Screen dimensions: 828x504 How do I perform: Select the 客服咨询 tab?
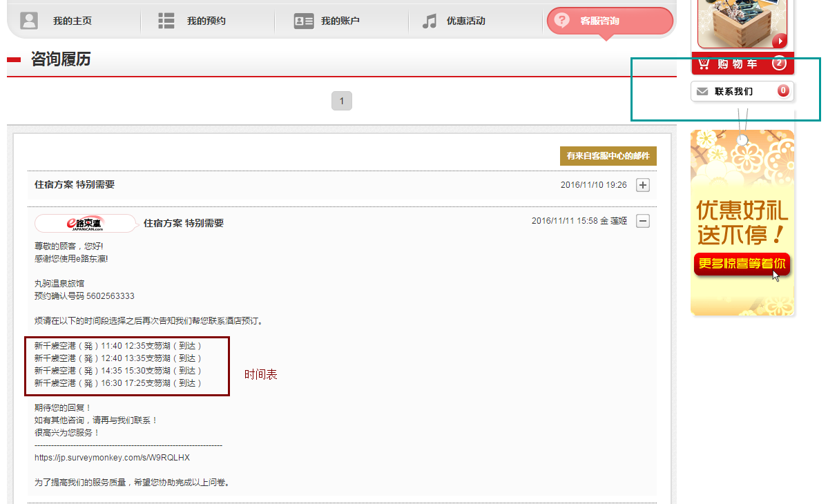610,21
